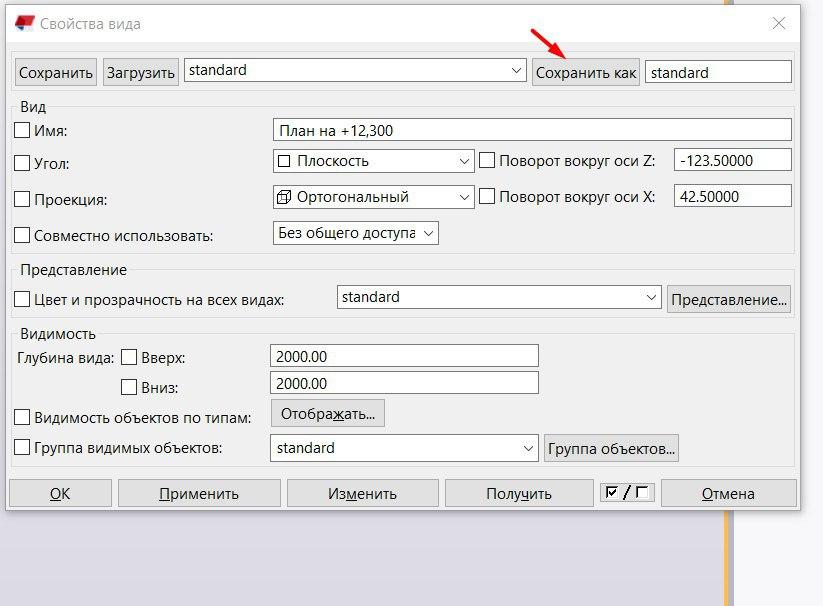Click the Отображать... button
The width and height of the screenshot is (823, 606).
click(x=328, y=413)
